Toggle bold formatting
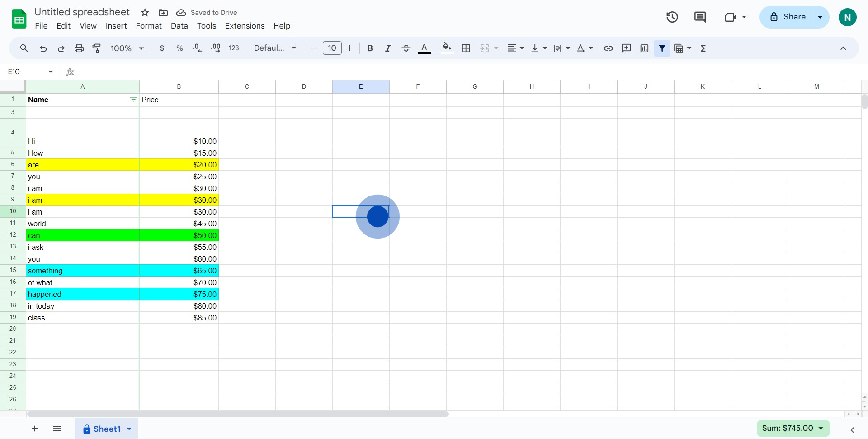Image resolution: width=868 pixels, height=439 pixels. coord(370,48)
